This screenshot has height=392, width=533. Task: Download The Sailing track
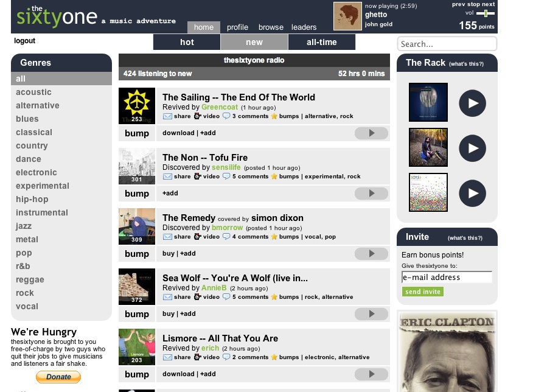coord(178,133)
